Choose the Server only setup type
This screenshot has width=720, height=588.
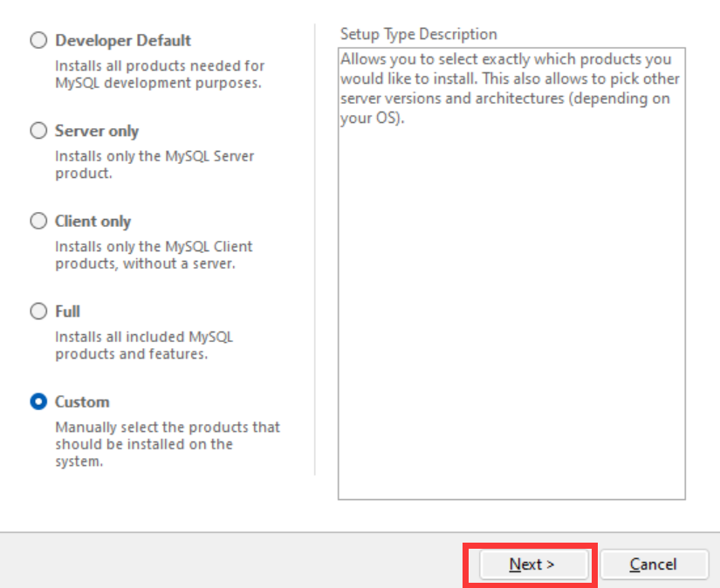[38, 131]
